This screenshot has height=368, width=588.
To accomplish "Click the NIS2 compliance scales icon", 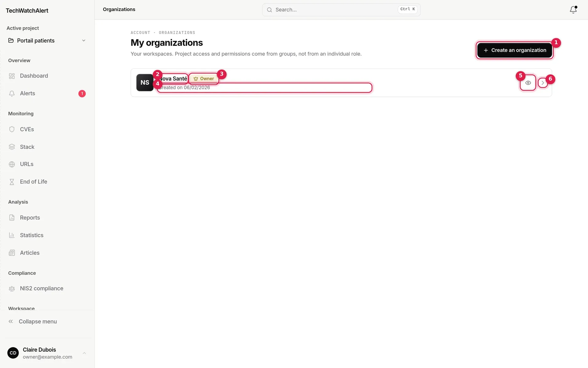I will point(12,289).
